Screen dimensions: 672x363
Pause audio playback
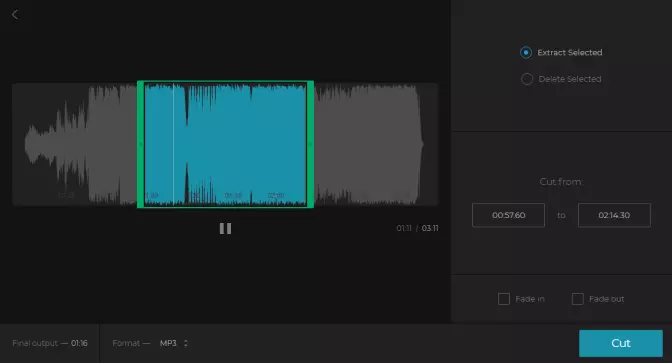pyautogui.click(x=225, y=228)
